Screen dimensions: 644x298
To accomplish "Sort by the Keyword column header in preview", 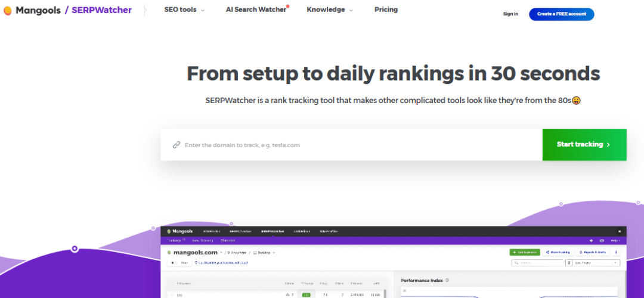I will (x=184, y=283).
